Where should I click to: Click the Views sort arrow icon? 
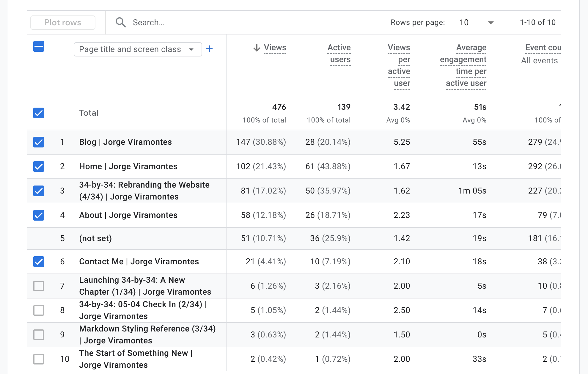[x=257, y=48]
